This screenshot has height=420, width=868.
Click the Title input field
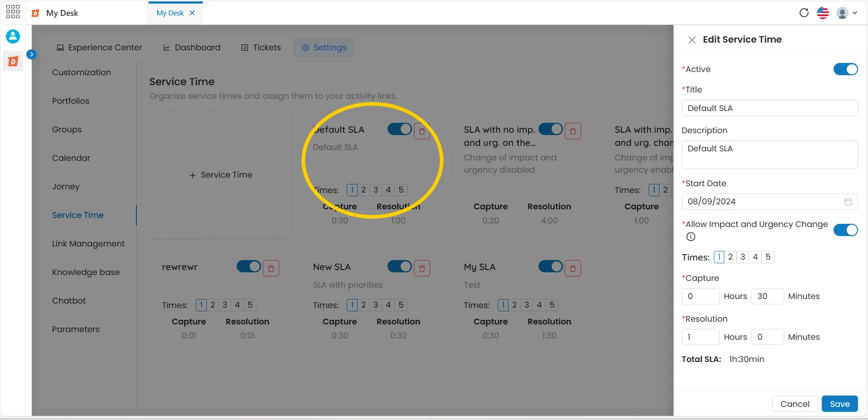tap(770, 108)
